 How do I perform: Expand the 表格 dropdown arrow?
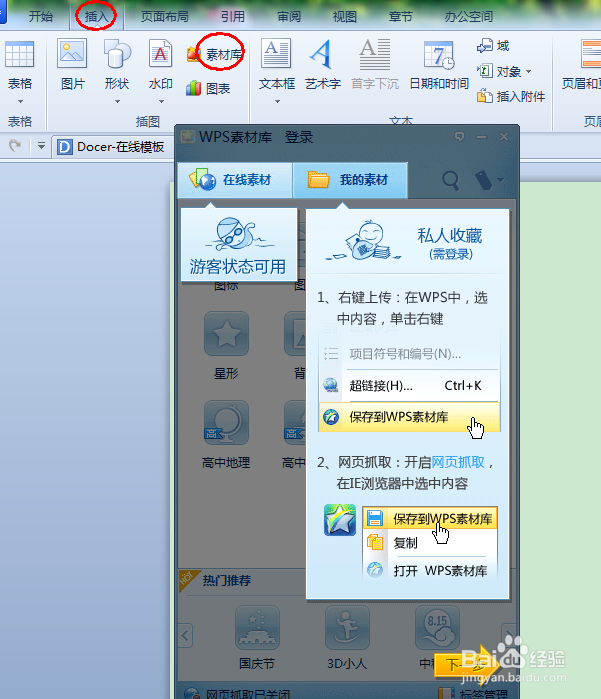(x=20, y=102)
